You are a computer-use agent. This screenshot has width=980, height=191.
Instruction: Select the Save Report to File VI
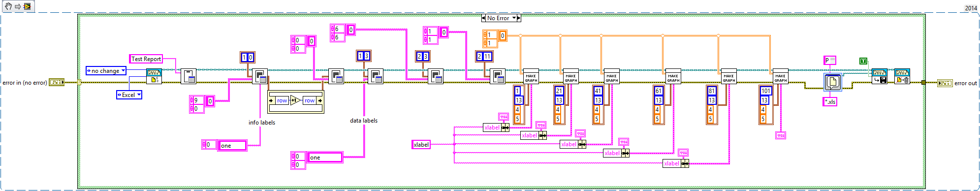(x=880, y=76)
